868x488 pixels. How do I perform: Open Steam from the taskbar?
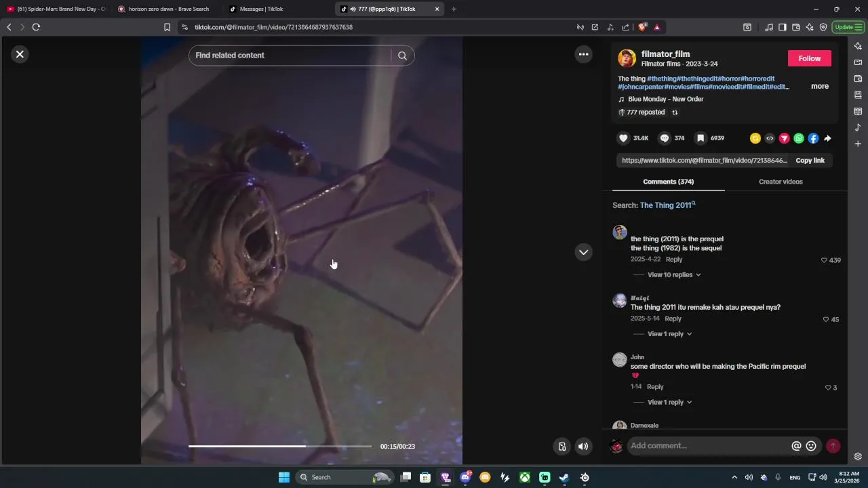564,477
